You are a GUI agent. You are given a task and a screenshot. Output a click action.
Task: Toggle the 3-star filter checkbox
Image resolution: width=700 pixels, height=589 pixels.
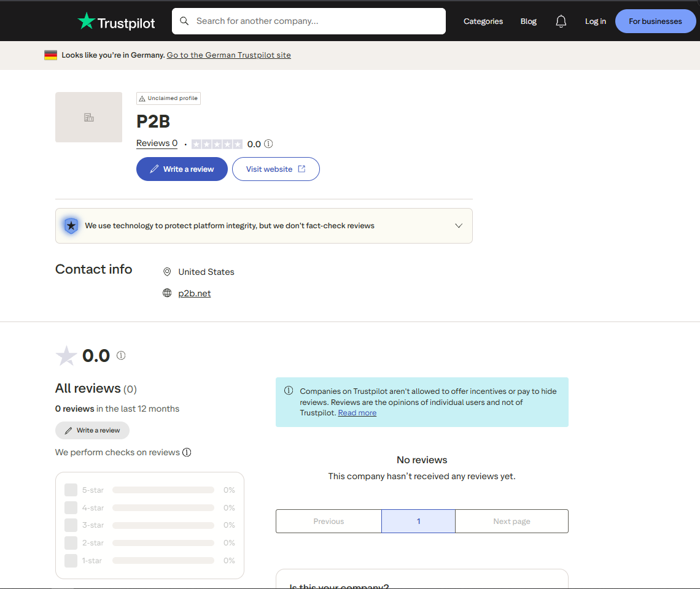[71, 525]
